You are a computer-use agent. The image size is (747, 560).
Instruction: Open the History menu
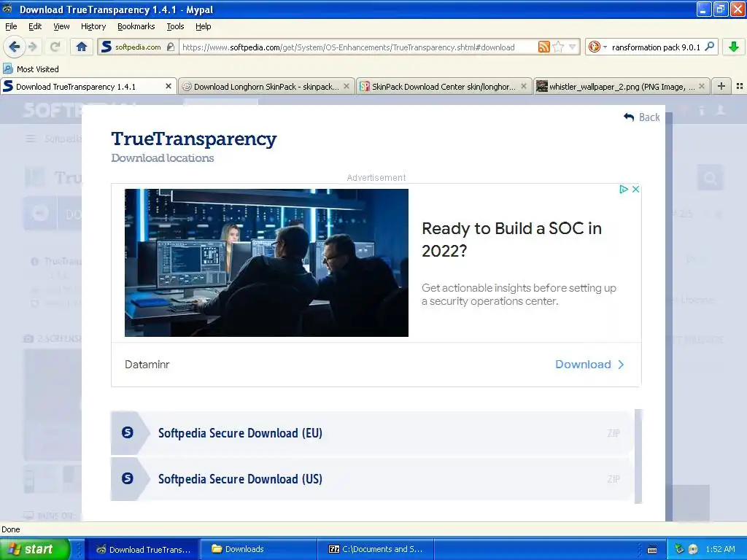point(93,26)
